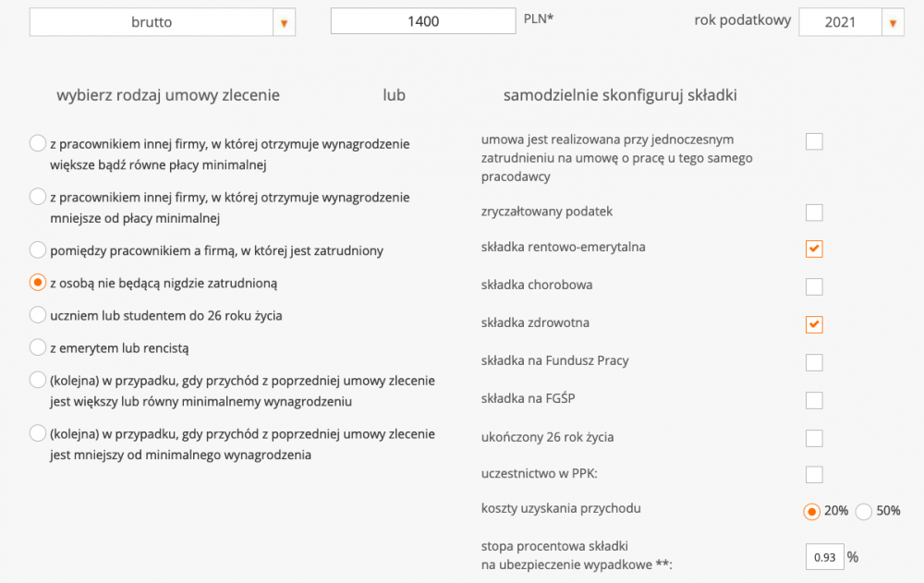Uncheck 'składka zdrowotna' checkbox

(814, 324)
